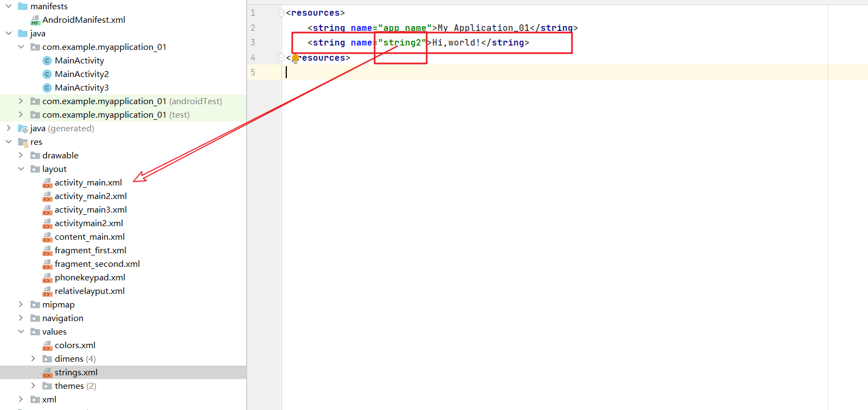868x410 pixels.
Task: Select activitymain2.xml in layout folder
Action: point(89,223)
